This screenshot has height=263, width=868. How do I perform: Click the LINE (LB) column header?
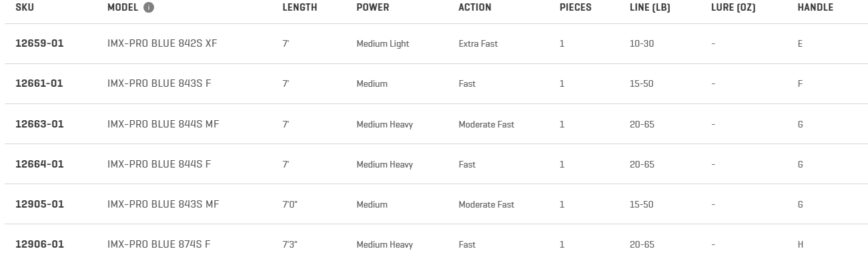[650, 8]
